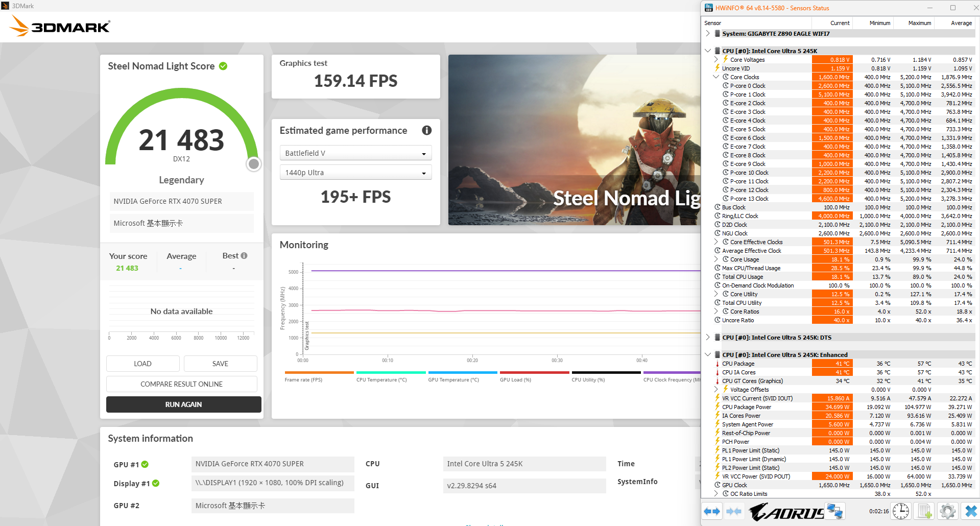The image size is (980, 526).
Task: Click the Minimum column header
Action: (873, 23)
